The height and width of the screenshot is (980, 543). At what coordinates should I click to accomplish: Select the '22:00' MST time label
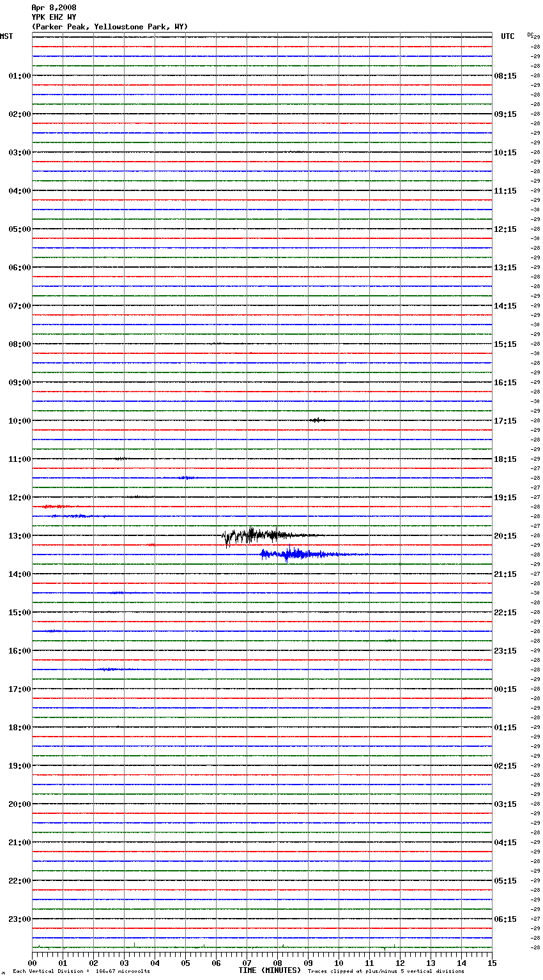(20, 881)
